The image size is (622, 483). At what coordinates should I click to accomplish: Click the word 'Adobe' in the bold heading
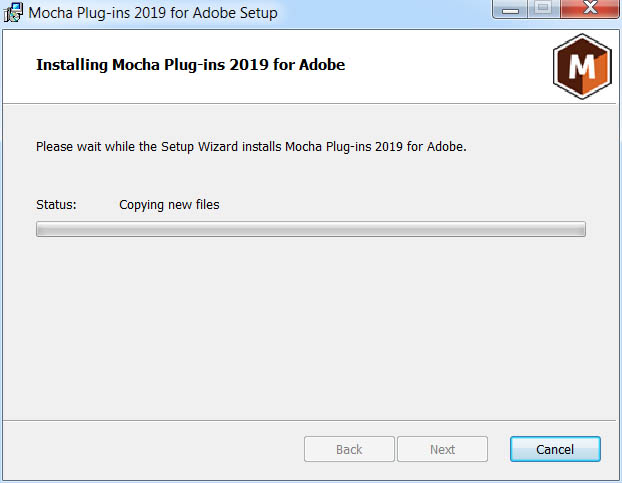point(322,65)
